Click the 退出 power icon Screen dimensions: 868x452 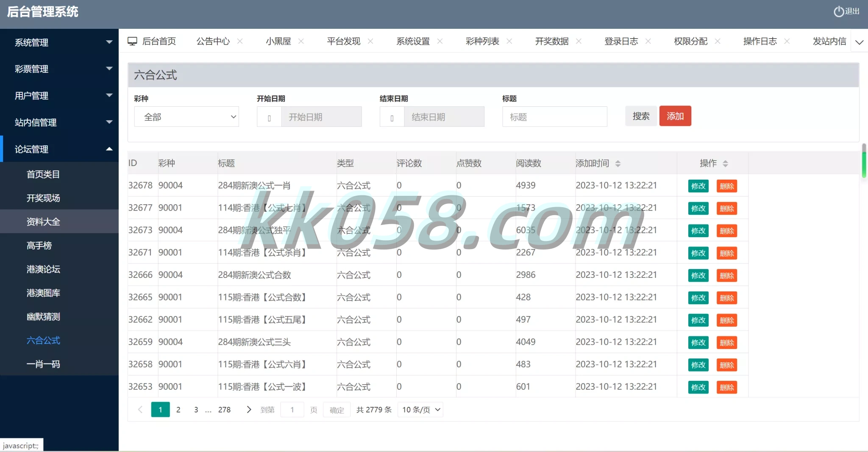coord(838,11)
